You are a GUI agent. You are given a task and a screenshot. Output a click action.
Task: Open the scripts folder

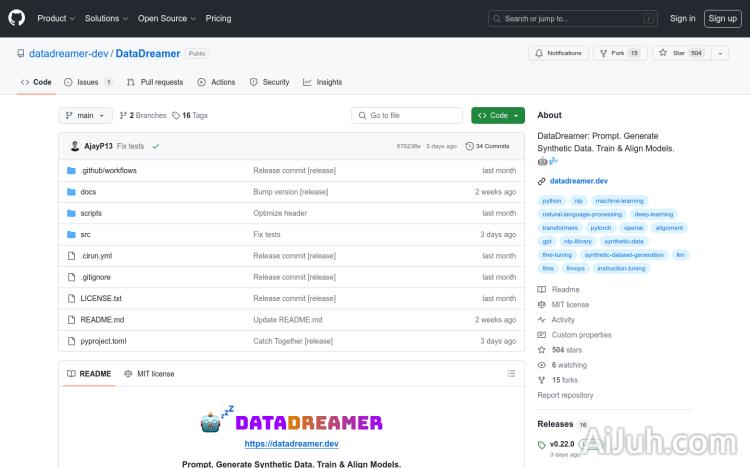click(x=91, y=213)
